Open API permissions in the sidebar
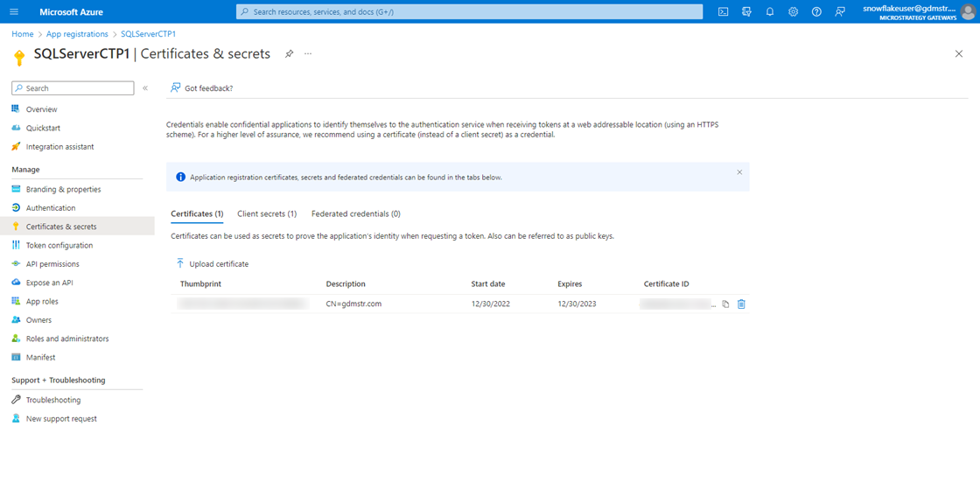 tap(52, 264)
